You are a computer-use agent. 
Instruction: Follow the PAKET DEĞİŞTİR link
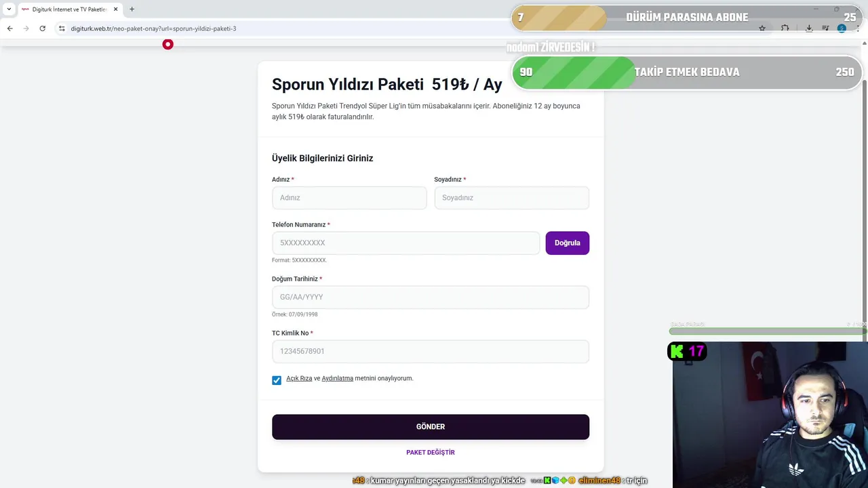(430, 452)
